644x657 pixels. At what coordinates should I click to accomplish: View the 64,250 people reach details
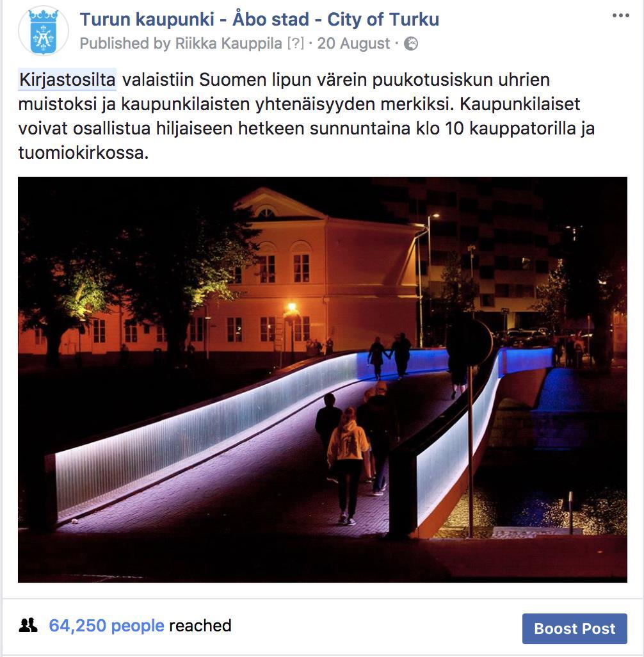pos(106,626)
